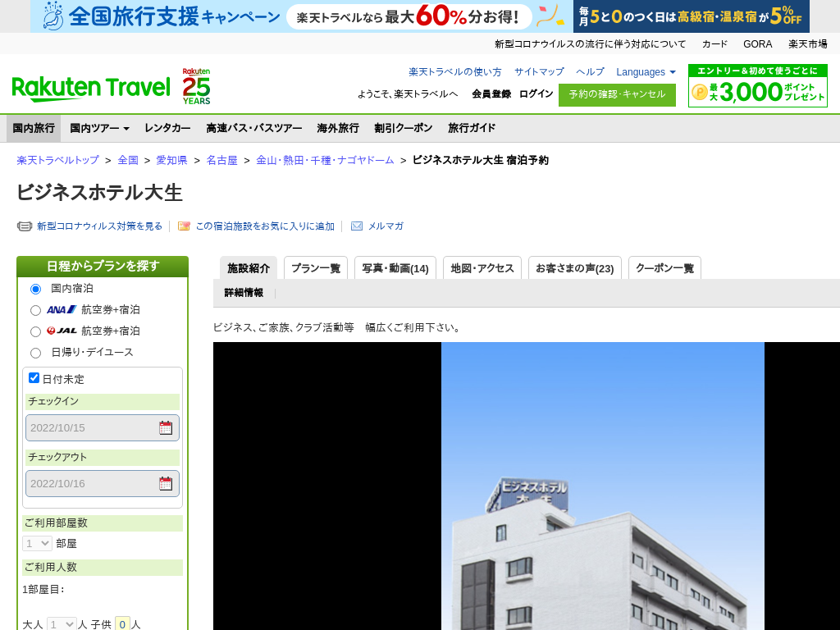This screenshot has width=840, height=630.
Task: Expand the 国内ツアー menu
Action: (99, 128)
